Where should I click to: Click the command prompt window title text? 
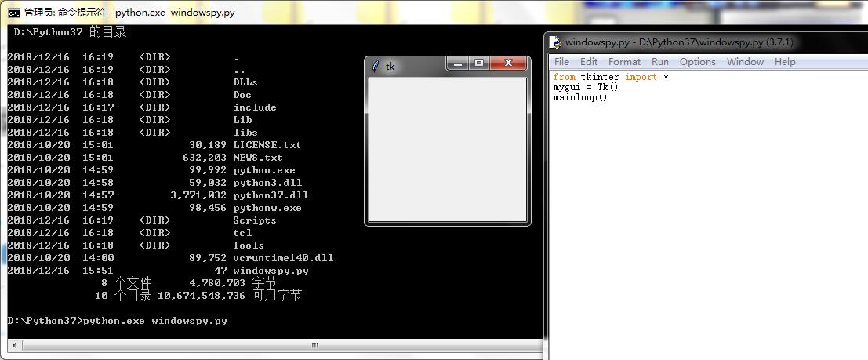point(129,13)
